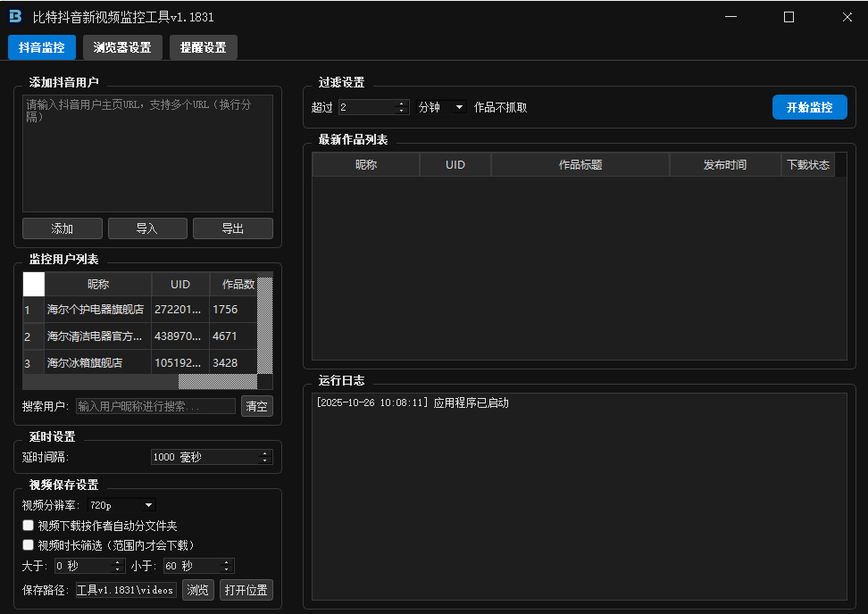Click the Bit Douyin app logo icon
Screen dimensions: 868x614
point(15,16)
